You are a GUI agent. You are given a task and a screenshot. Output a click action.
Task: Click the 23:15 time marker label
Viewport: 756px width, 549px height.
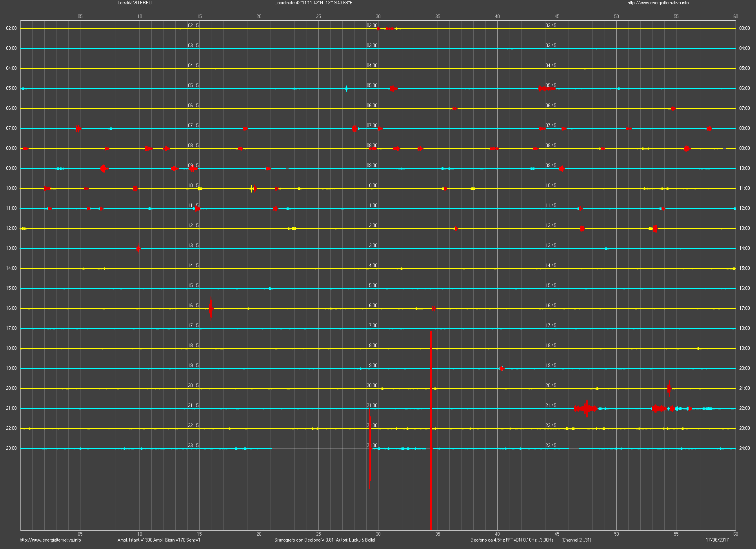[x=193, y=445]
